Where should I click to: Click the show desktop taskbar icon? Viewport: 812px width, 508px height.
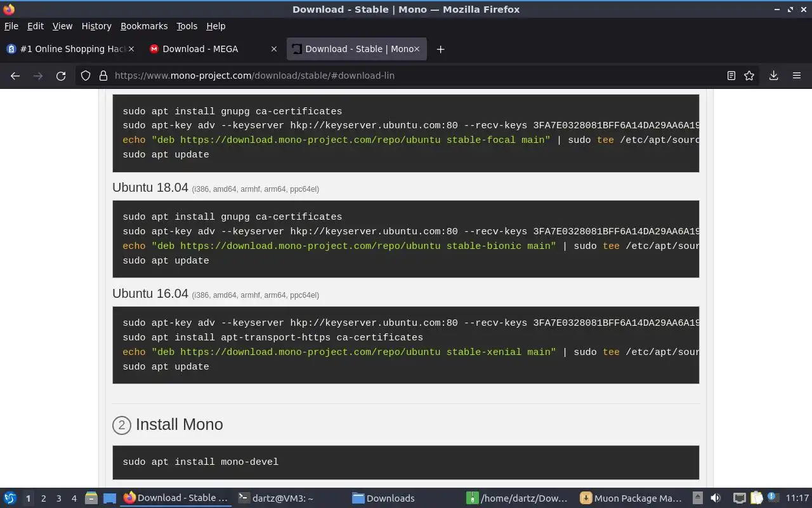110,498
